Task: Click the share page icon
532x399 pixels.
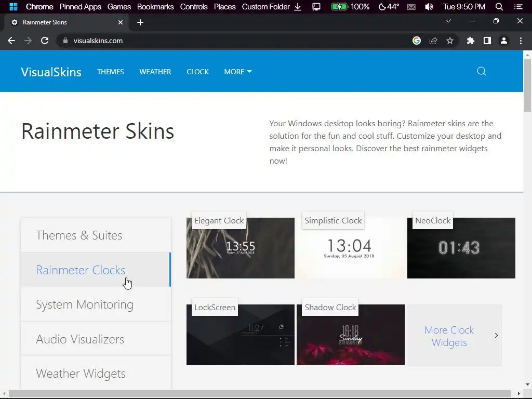Action: (x=433, y=41)
